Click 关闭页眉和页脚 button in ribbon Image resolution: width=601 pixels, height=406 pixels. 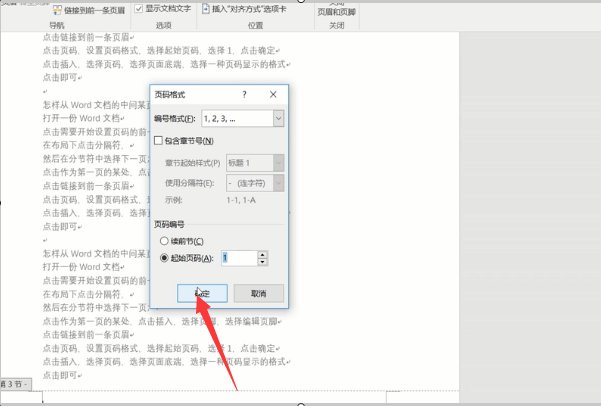(x=337, y=8)
